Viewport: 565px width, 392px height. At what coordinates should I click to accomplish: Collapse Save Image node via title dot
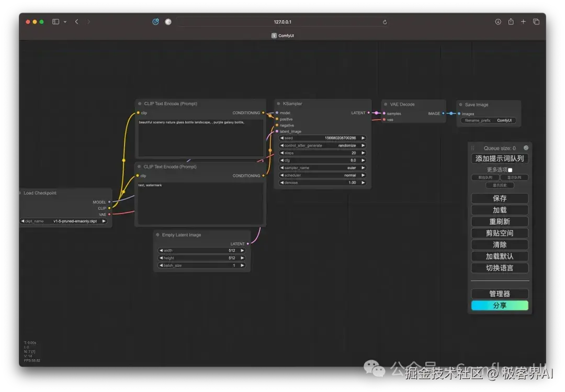(x=460, y=105)
